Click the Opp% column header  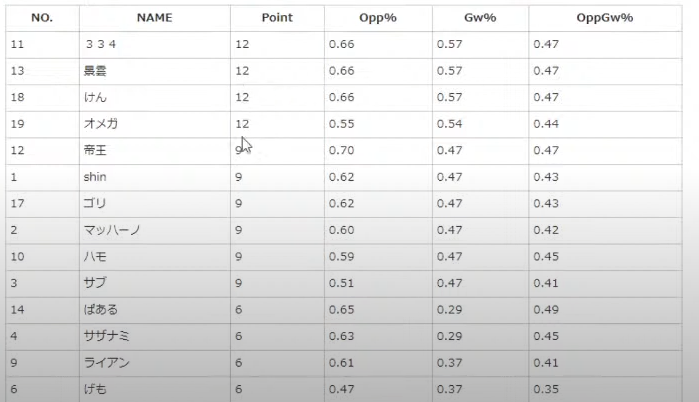378,18
